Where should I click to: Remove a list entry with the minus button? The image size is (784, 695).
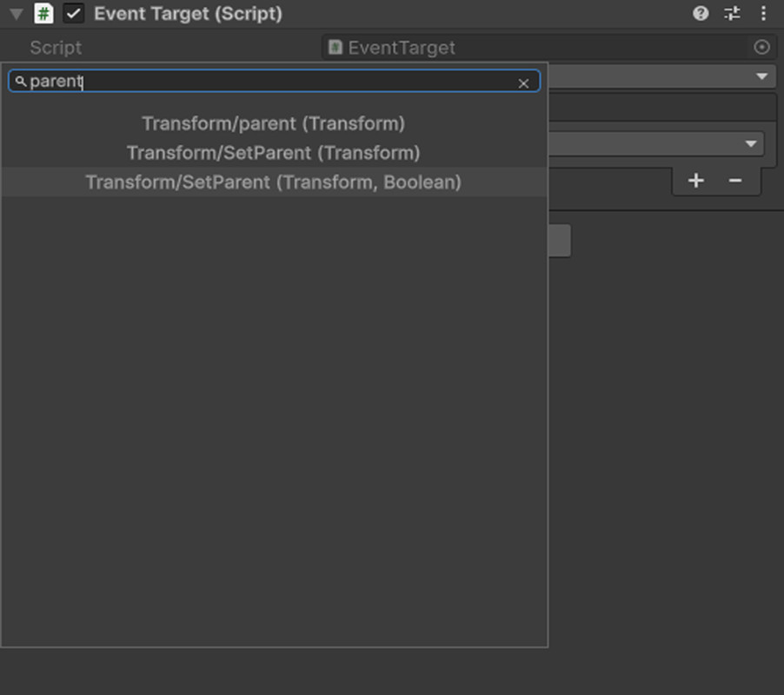click(735, 181)
